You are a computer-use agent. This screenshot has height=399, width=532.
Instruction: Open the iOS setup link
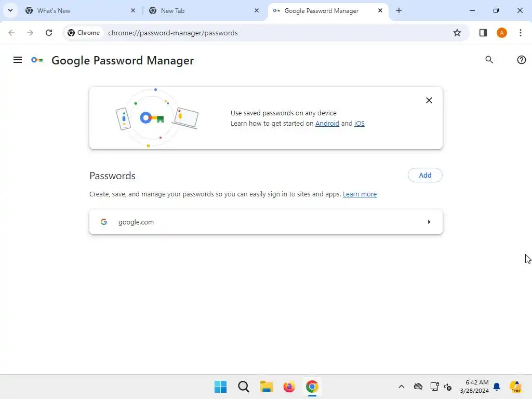[x=360, y=124]
